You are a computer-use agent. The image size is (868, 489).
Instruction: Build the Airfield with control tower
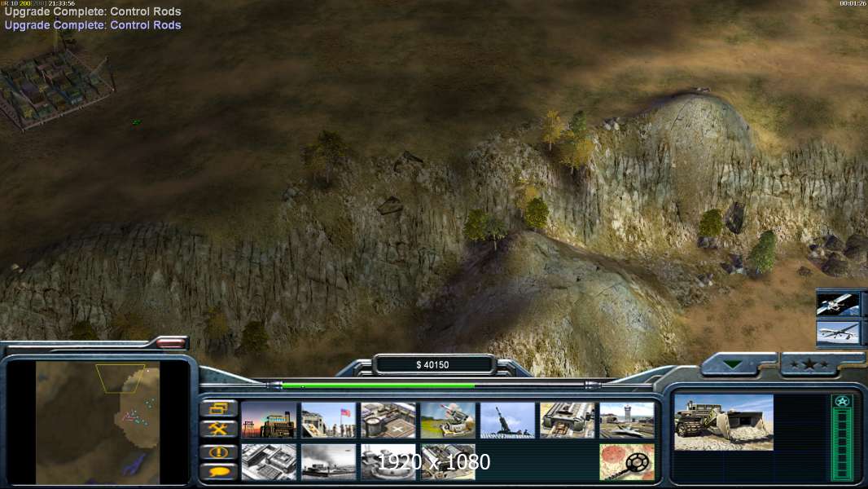pos(627,420)
